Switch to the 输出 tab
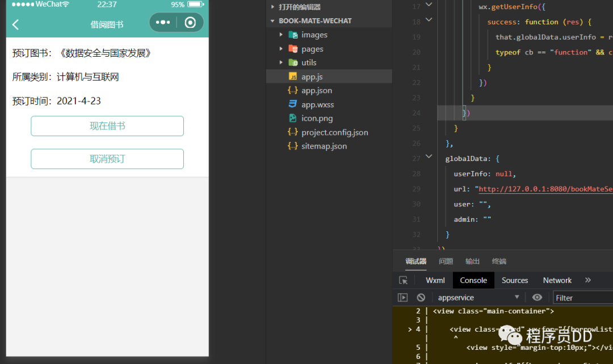613x364 pixels. (472, 261)
